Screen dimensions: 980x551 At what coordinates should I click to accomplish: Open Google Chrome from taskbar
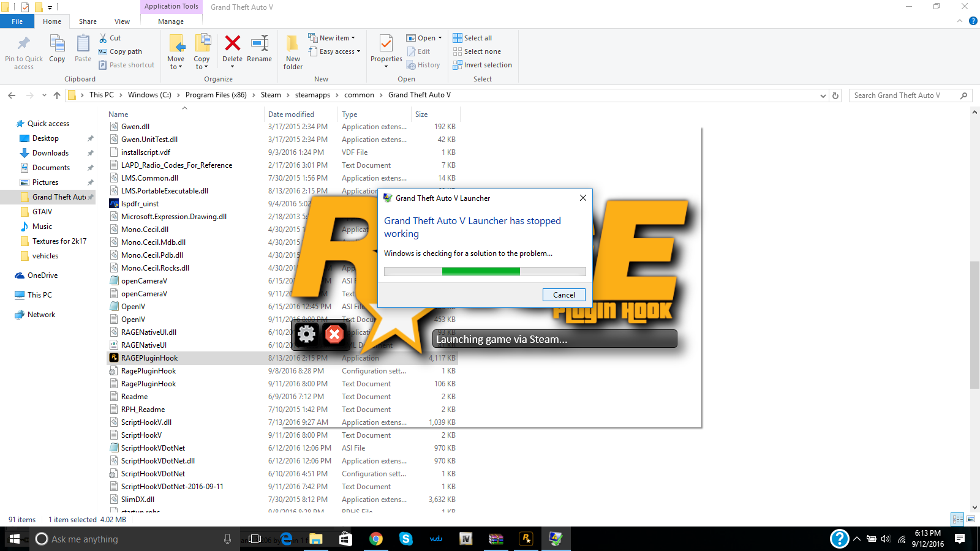[x=376, y=539]
